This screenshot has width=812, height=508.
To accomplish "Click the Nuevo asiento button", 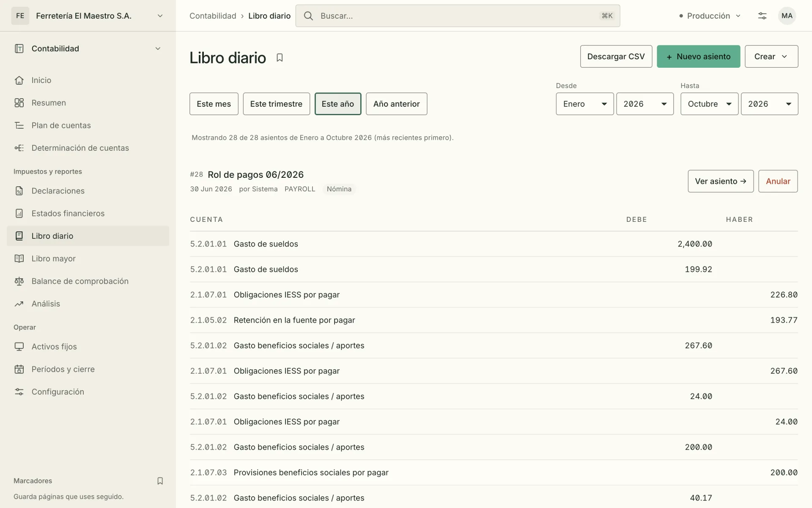I will (698, 56).
